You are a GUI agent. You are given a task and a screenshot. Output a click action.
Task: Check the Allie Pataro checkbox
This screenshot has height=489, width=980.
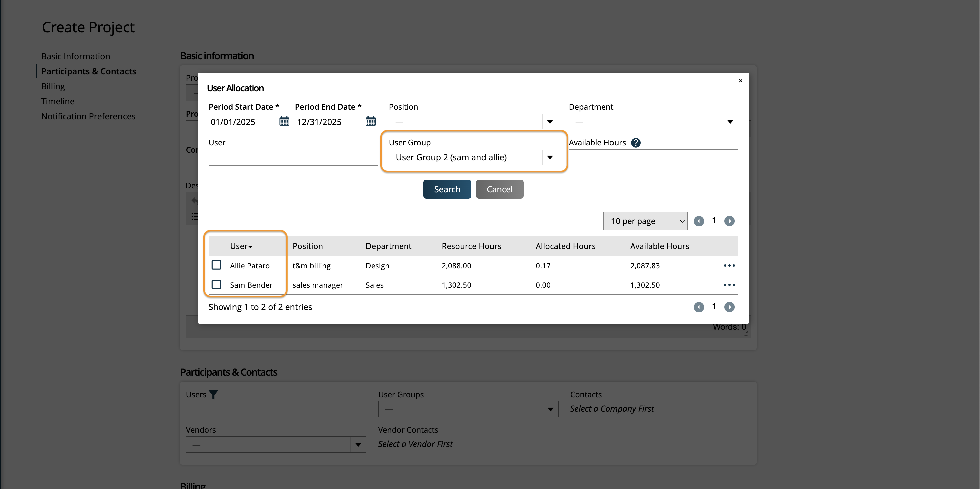click(x=217, y=265)
